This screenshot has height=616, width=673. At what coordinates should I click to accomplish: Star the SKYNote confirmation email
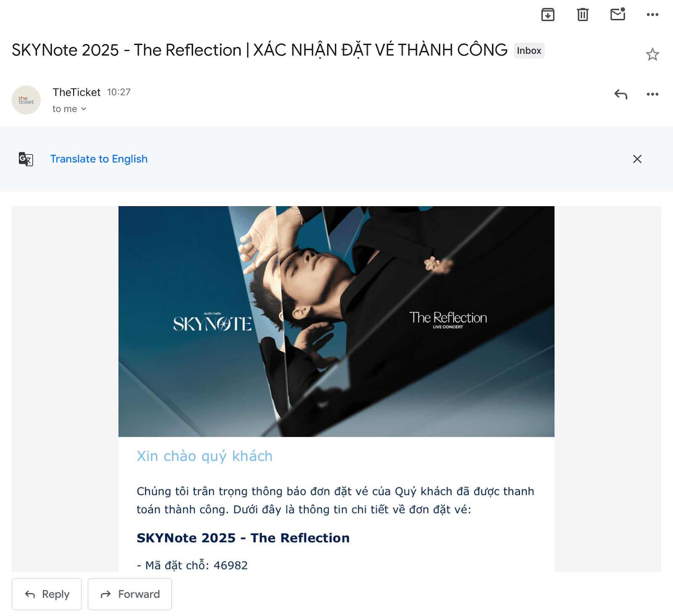click(652, 54)
